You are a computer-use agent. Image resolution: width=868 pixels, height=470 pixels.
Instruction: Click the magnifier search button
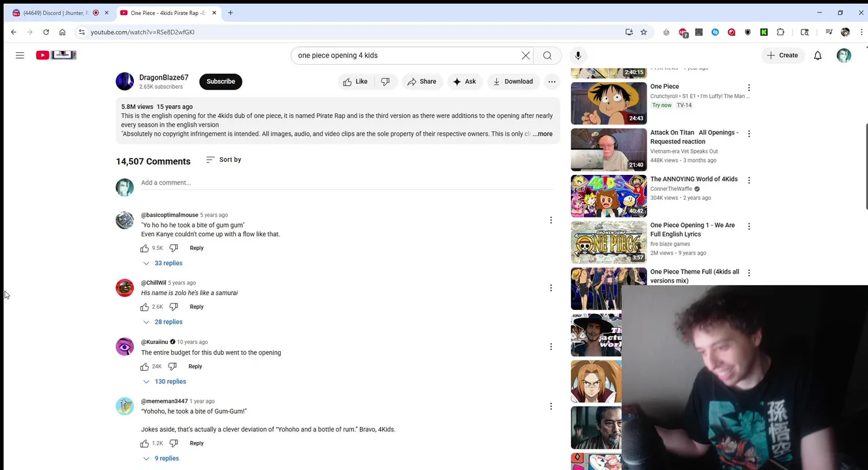point(547,55)
